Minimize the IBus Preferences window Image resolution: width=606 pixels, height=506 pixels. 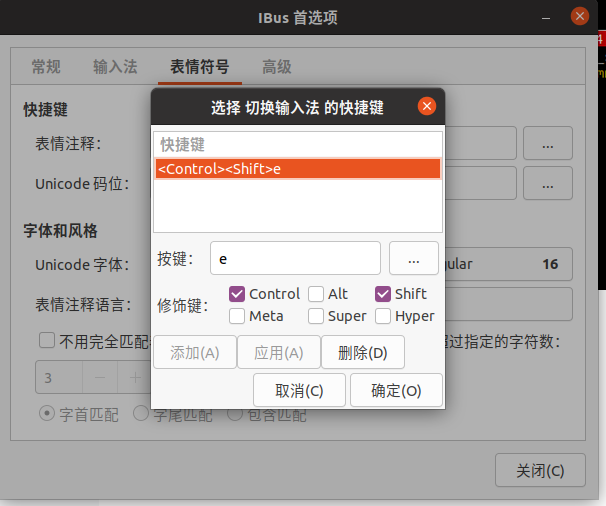click(x=546, y=18)
